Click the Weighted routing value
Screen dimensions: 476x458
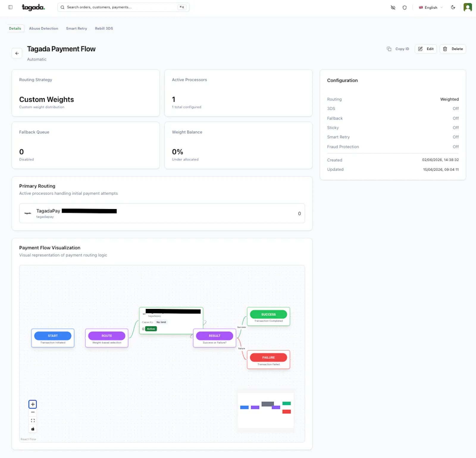tap(449, 99)
